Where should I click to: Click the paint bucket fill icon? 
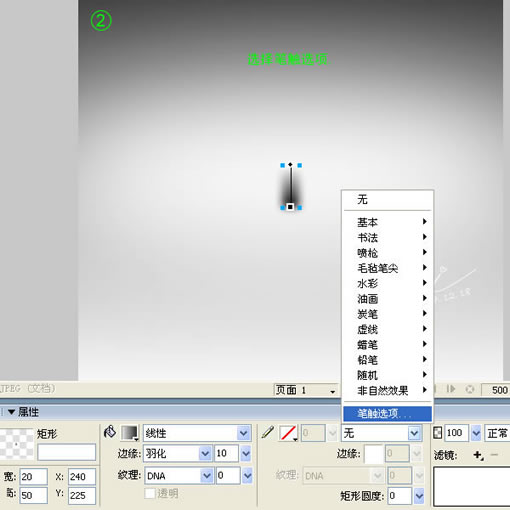click(110, 432)
